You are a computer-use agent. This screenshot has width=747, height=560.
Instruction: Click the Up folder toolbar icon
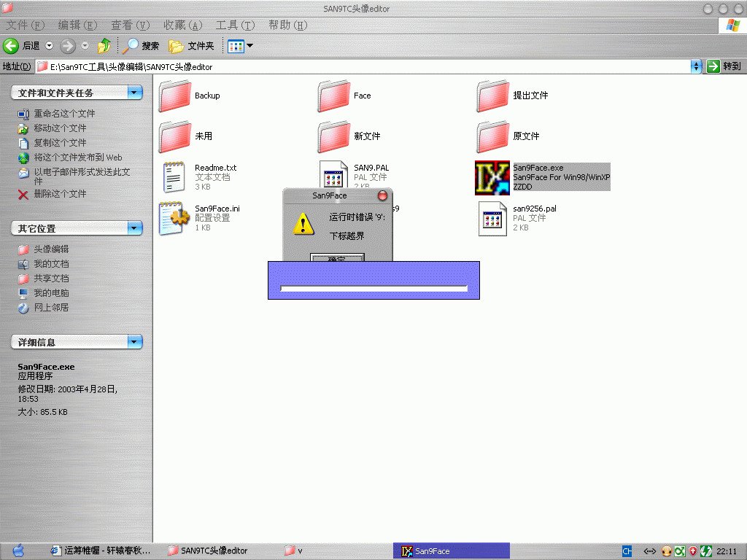tap(104, 46)
